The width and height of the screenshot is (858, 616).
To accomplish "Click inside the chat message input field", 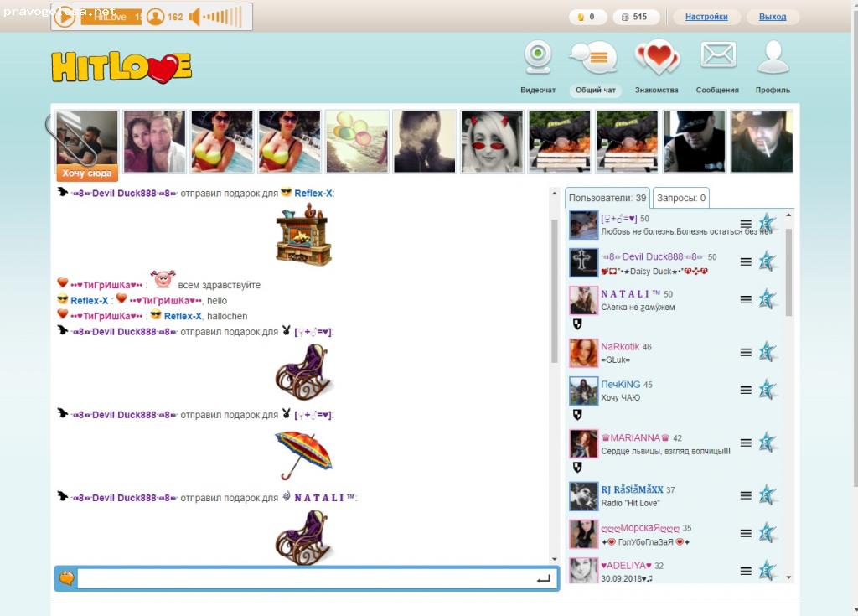I will pyautogui.click(x=310, y=577).
